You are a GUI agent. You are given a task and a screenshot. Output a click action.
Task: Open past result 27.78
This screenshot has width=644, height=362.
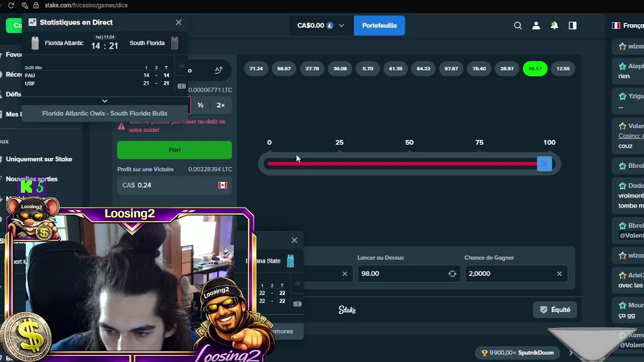(312, 68)
